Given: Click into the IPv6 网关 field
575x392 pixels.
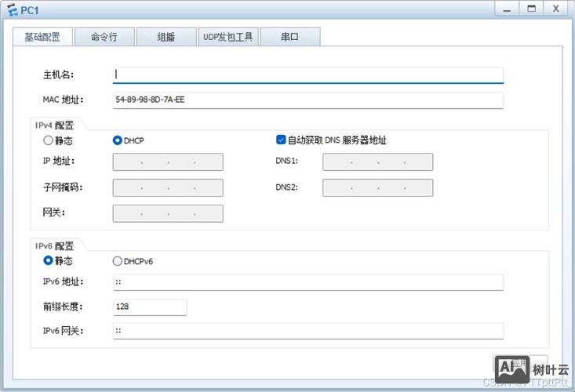Looking at the screenshot, I should (x=308, y=331).
